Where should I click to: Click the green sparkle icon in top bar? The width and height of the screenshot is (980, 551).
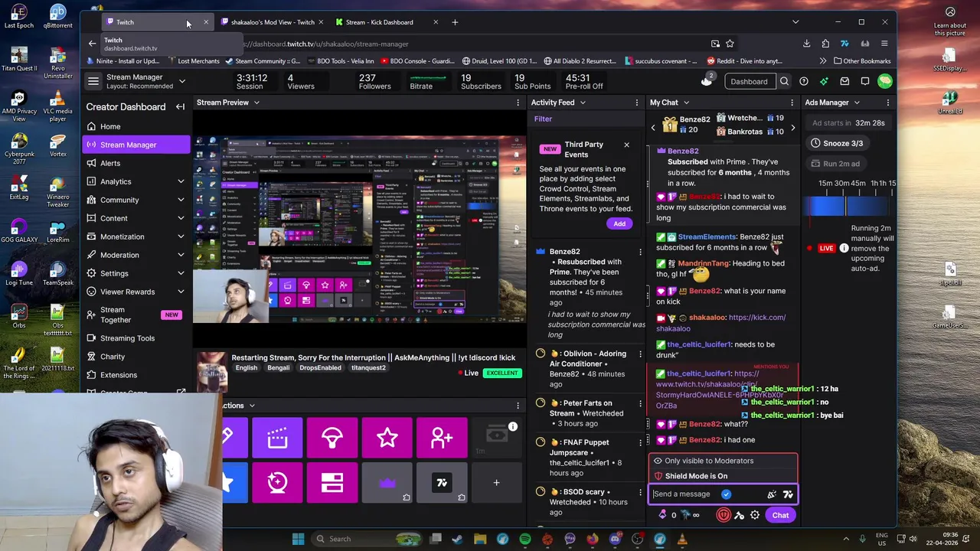pyautogui.click(x=824, y=81)
